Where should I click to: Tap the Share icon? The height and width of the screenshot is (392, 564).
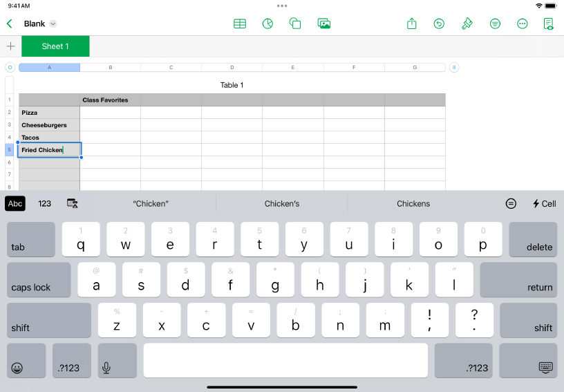[412, 24]
